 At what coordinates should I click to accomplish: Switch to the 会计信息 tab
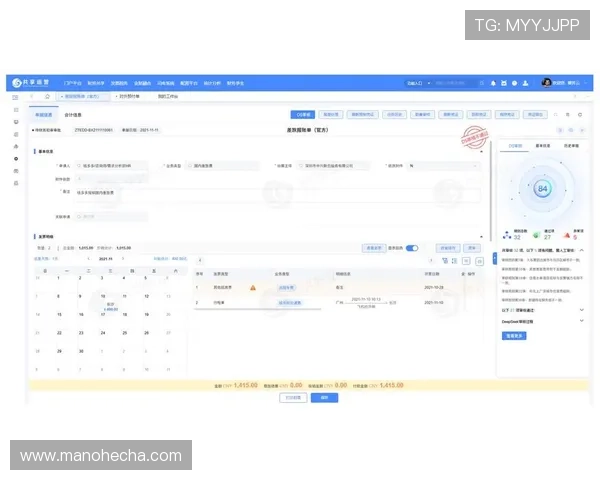coord(73,115)
